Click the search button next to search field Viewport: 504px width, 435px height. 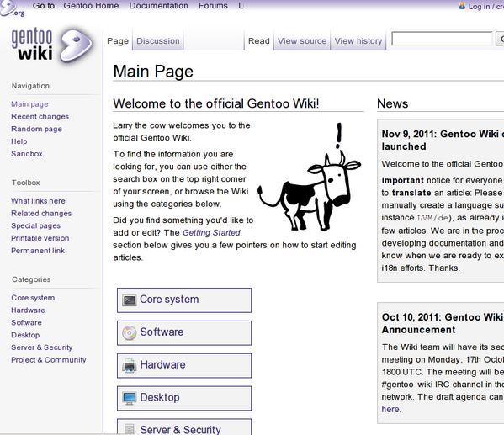pos(500,39)
